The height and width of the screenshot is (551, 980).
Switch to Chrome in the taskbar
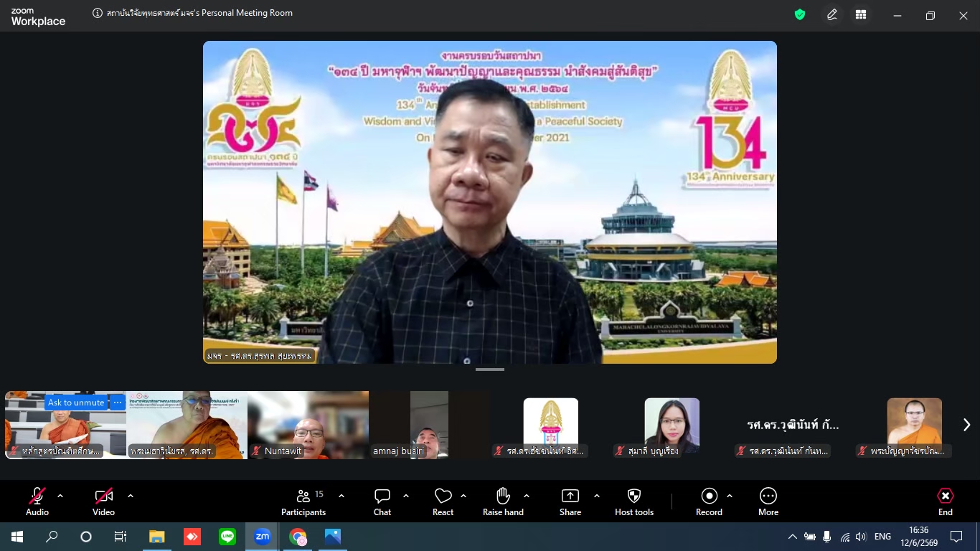point(298,537)
